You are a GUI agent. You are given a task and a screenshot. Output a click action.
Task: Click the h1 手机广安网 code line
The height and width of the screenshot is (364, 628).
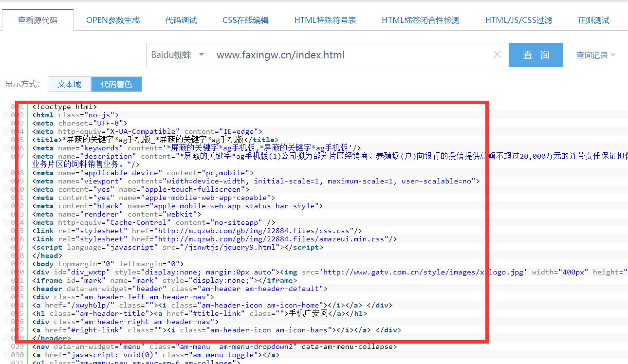pos(199,313)
